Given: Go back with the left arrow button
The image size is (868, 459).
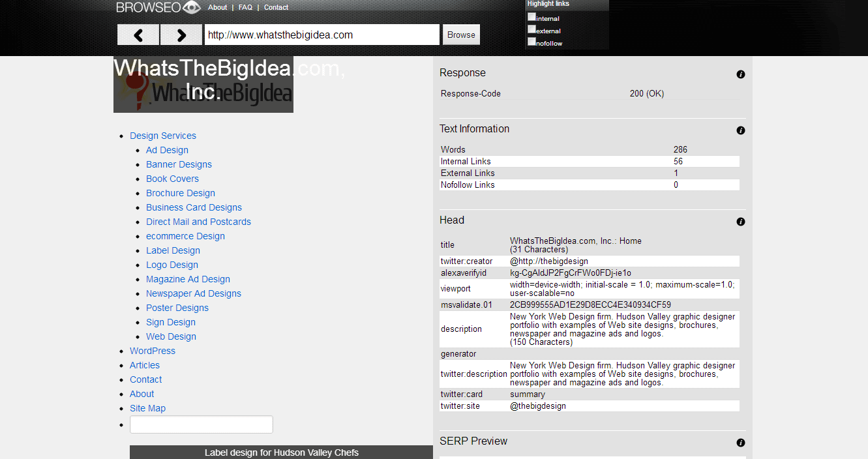Looking at the screenshot, I should [x=138, y=35].
